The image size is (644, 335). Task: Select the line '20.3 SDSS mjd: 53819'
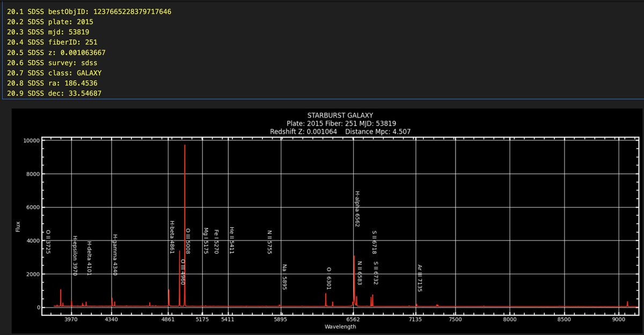pyautogui.click(x=48, y=32)
